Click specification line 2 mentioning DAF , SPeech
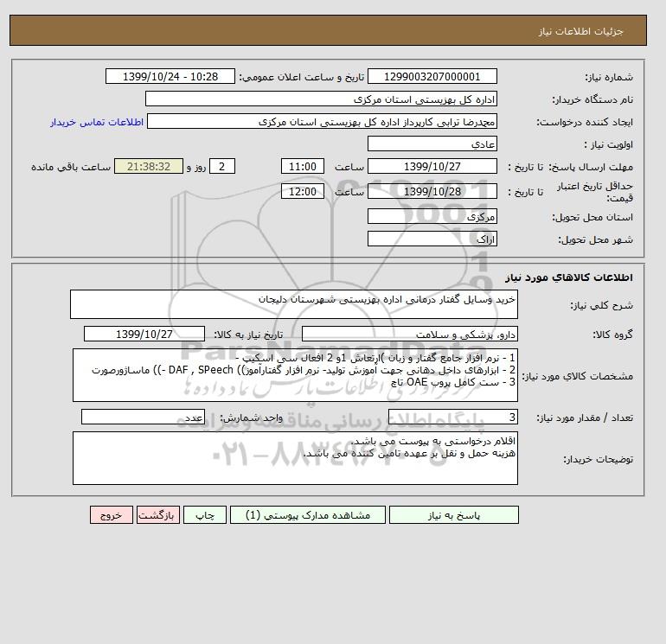The height and width of the screenshot is (644, 666). pos(304,370)
